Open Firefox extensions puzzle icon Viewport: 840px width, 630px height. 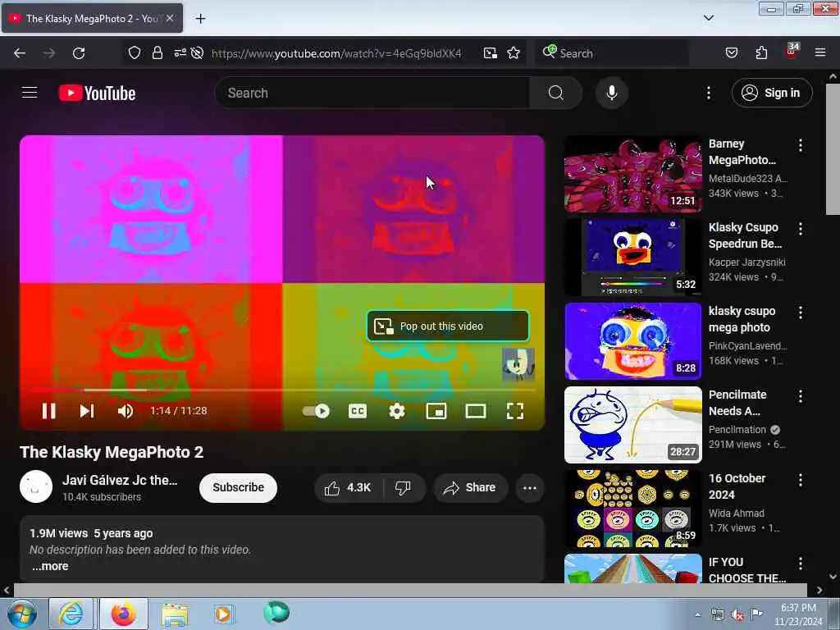coord(761,53)
